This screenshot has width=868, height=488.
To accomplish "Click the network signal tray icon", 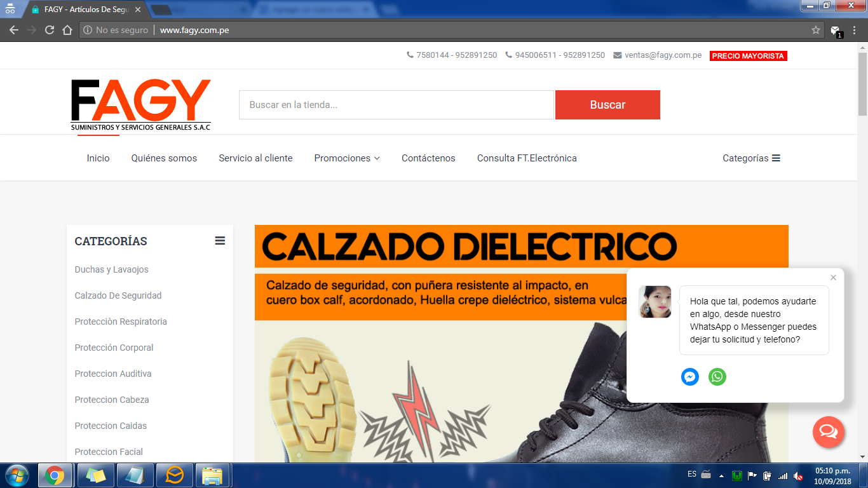I will (783, 475).
